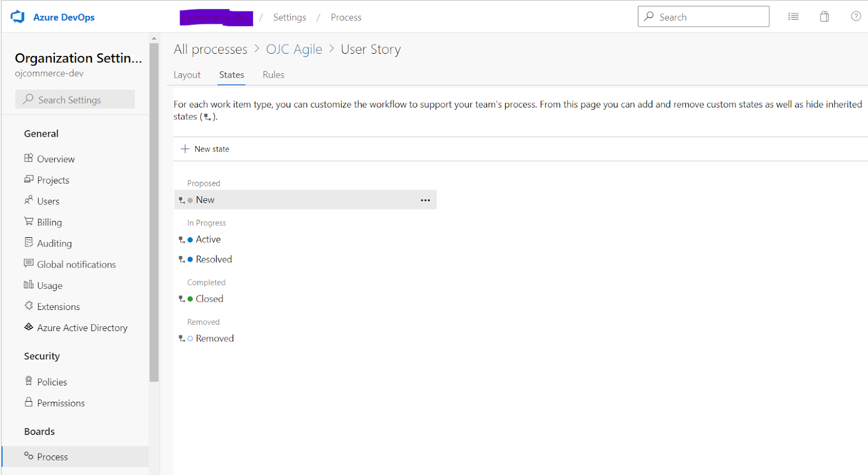Select the Removed state row
Viewport: 868px width, 475px height.
[x=305, y=338]
